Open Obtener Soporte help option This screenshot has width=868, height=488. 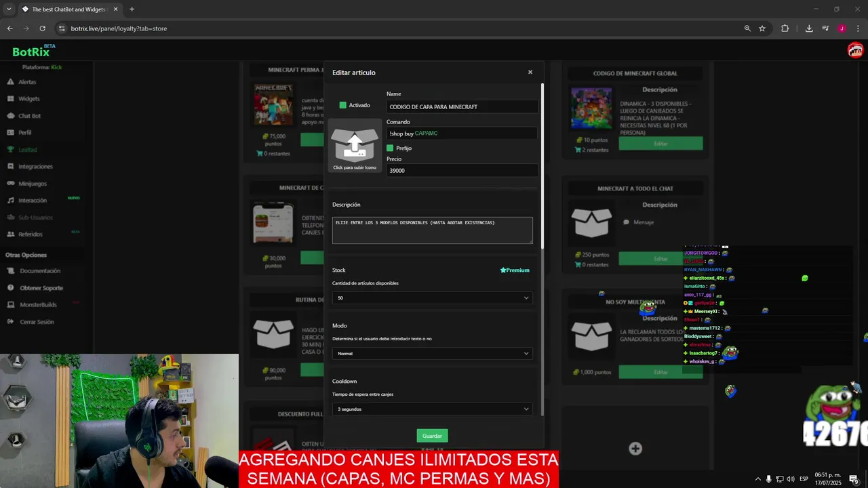click(x=41, y=288)
